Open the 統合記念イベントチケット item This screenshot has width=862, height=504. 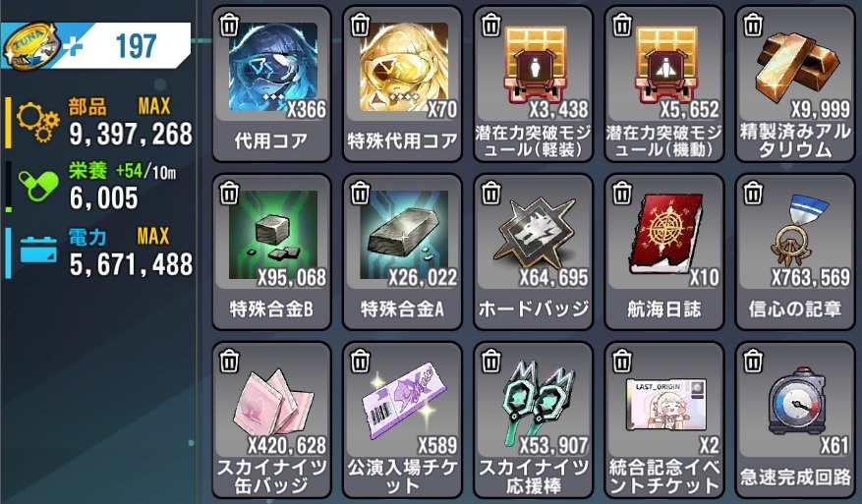point(664,420)
